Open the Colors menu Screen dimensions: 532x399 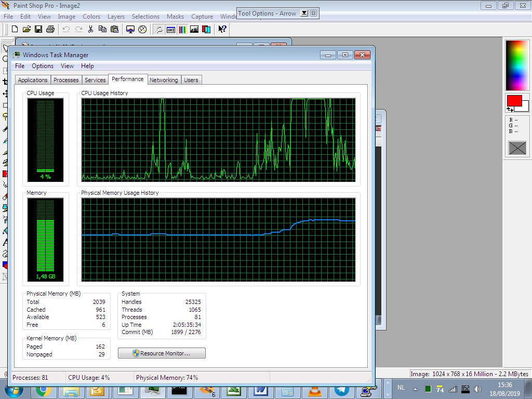(x=91, y=17)
